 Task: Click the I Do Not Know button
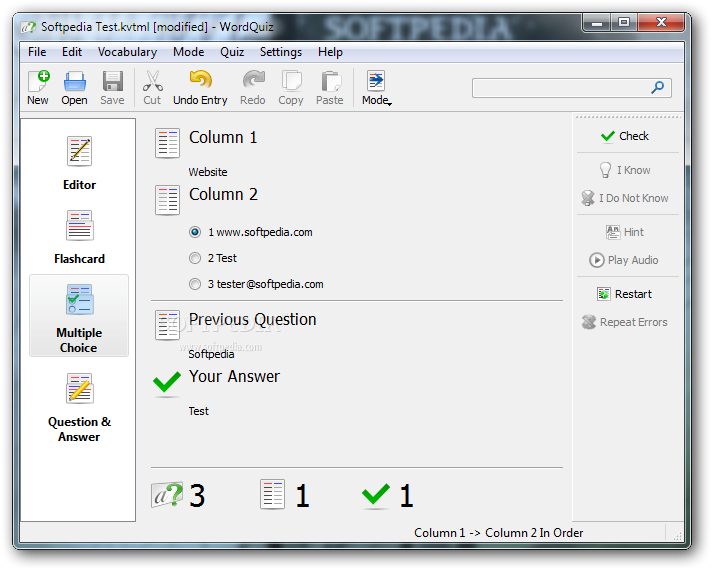coord(625,198)
